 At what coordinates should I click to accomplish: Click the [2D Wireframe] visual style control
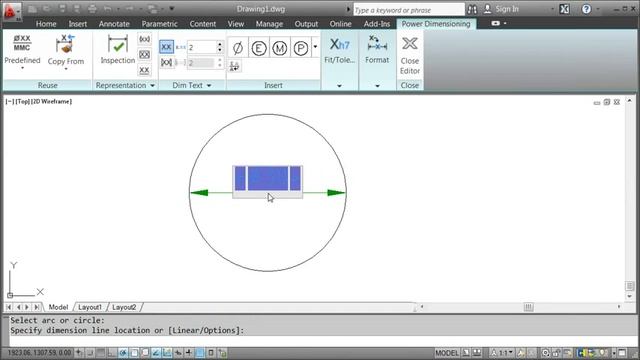click(x=51, y=101)
